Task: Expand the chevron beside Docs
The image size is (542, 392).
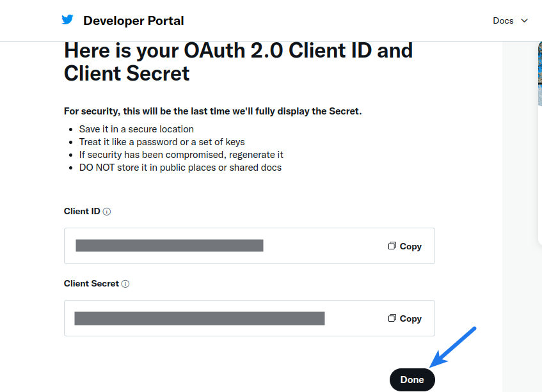Action: pos(525,20)
